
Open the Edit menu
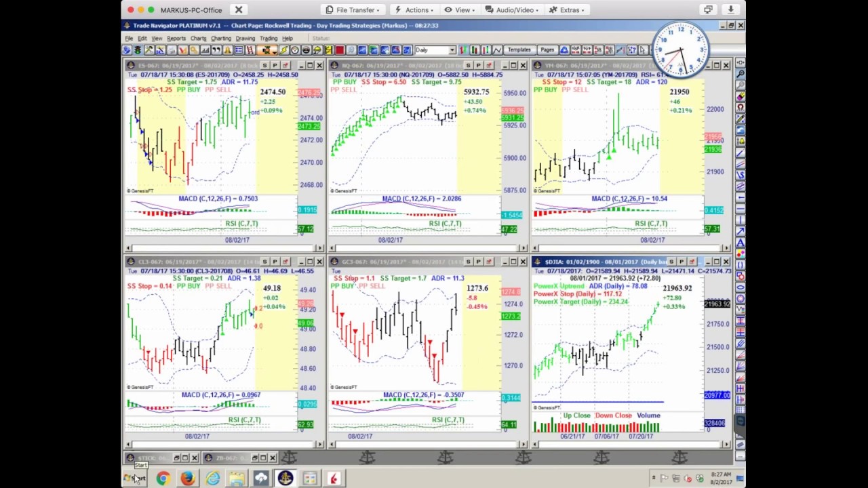pos(142,39)
